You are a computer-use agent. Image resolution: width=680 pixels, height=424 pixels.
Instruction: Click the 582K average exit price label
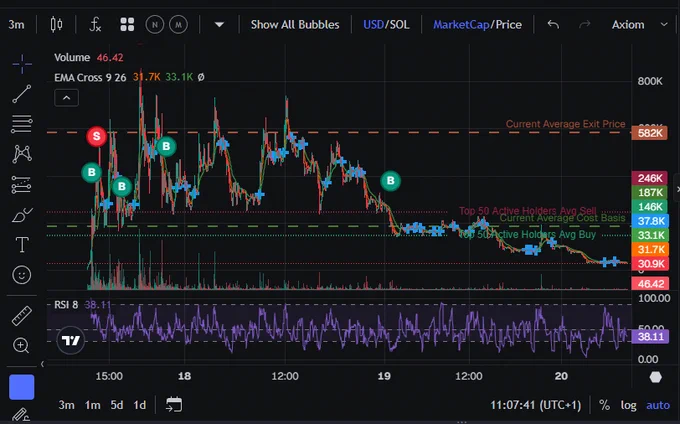(x=650, y=133)
